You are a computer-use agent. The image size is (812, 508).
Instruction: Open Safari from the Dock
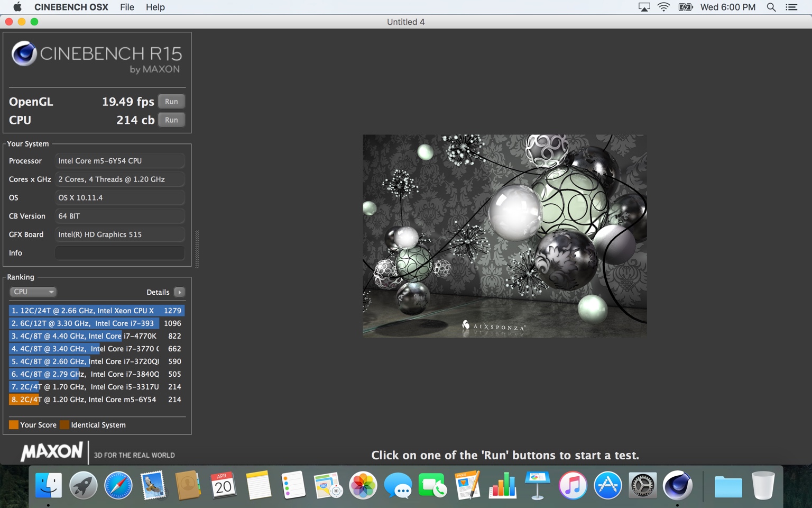[x=118, y=485]
